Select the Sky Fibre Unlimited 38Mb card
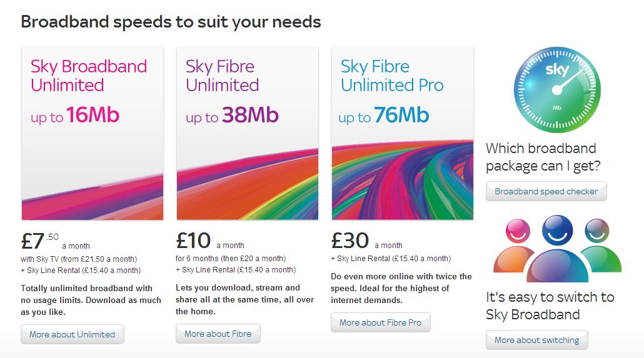 pos(247,134)
